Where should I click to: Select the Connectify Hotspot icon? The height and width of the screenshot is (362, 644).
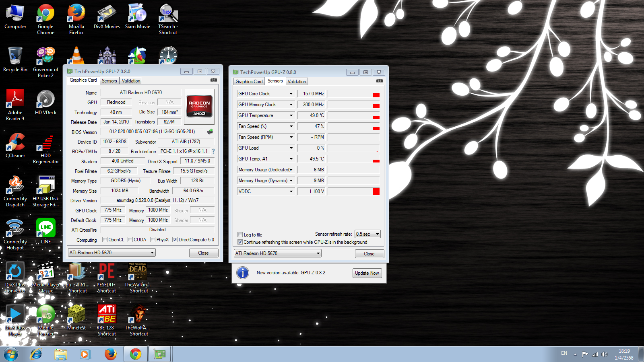(x=15, y=234)
